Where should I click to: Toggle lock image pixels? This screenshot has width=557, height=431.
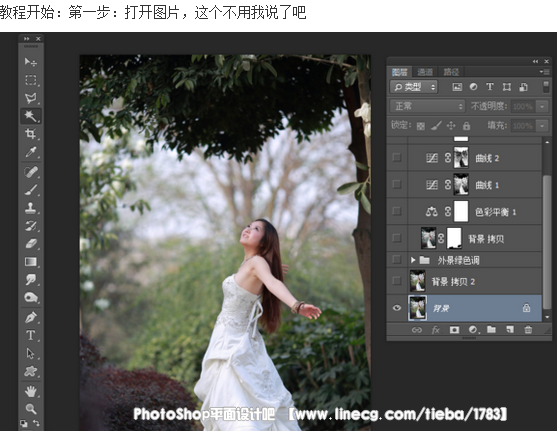click(x=436, y=125)
